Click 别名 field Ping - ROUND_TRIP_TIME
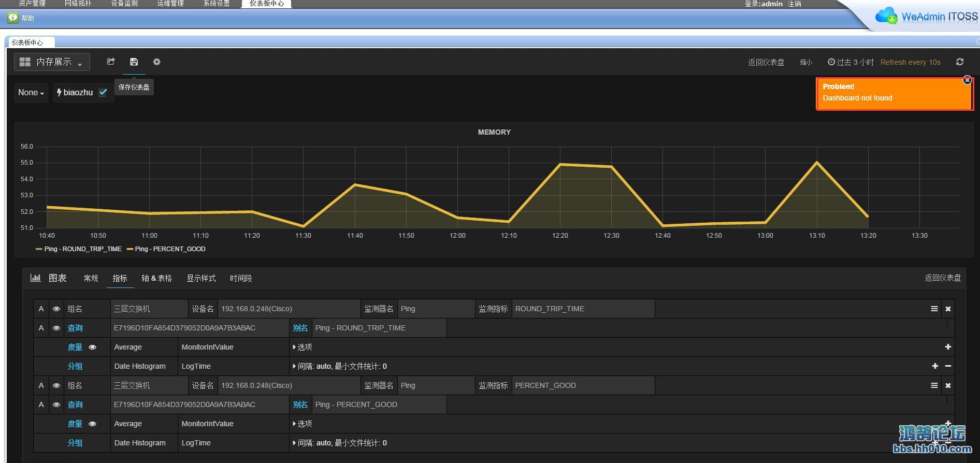Image resolution: width=980 pixels, height=463 pixels. [379, 328]
